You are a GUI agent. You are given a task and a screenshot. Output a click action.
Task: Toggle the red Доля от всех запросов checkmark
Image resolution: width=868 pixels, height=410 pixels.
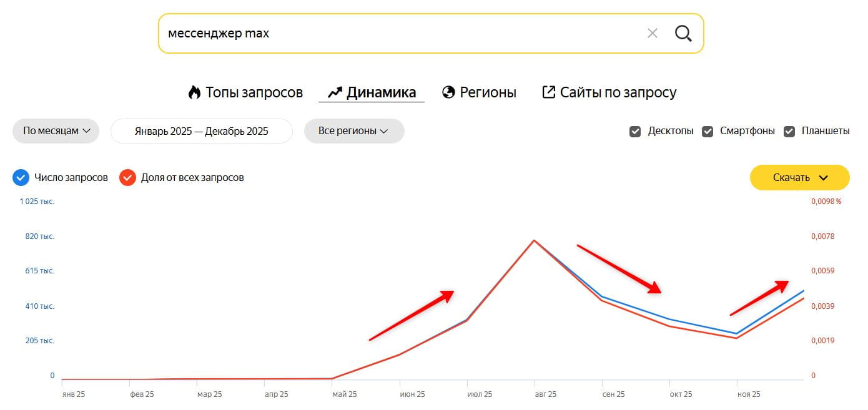click(127, 178)
